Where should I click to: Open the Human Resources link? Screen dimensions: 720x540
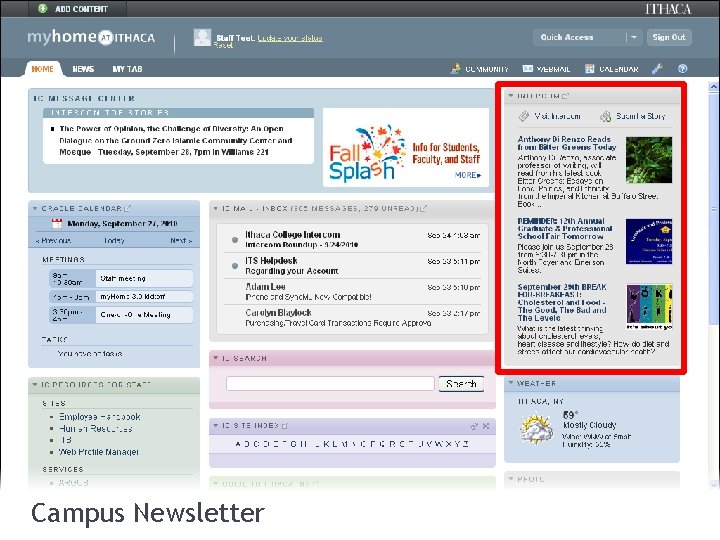(96, 428)
